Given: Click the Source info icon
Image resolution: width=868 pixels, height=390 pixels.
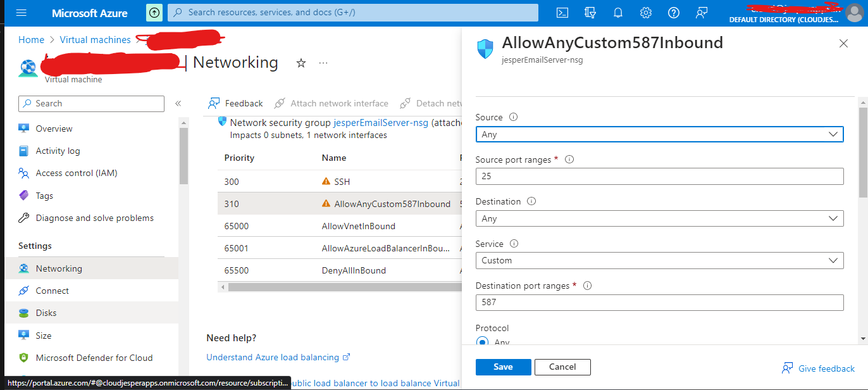Looking at the screenshot, I should [x=514, y=117].
